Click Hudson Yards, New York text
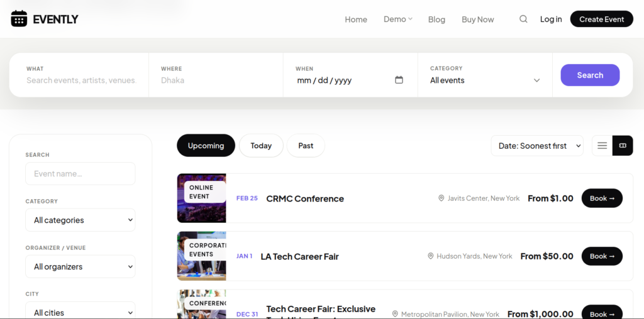 (474, 256)
